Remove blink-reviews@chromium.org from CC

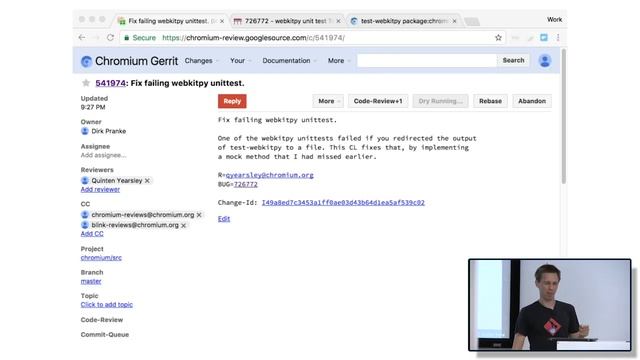pyautogui.click(x=184, y=225)
